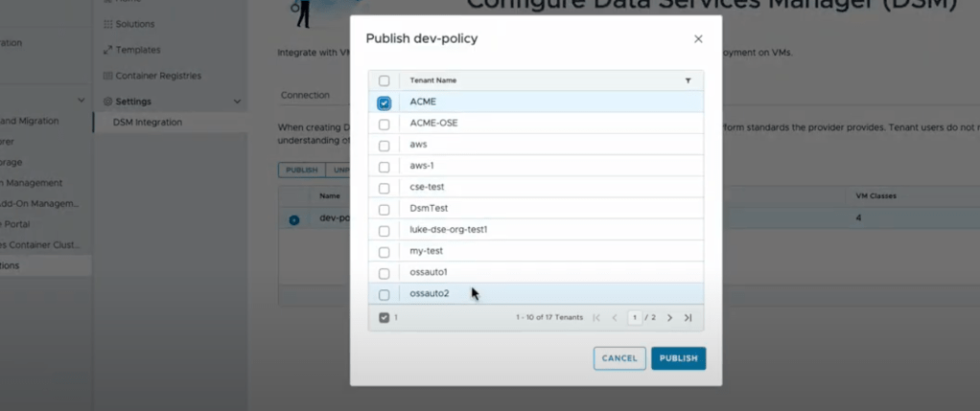
Task: Open the DSM Integration menu item
Action: [x=147, y=122]
